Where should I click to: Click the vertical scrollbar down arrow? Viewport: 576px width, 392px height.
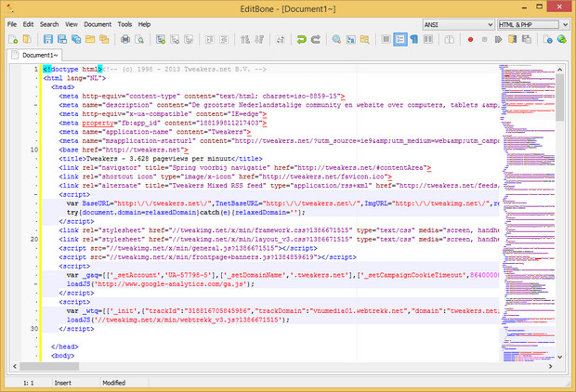tap(559, 357)
